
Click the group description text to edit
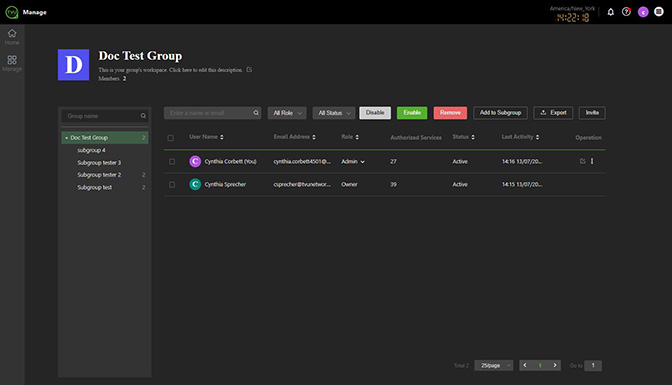click(x=170, y=70)
